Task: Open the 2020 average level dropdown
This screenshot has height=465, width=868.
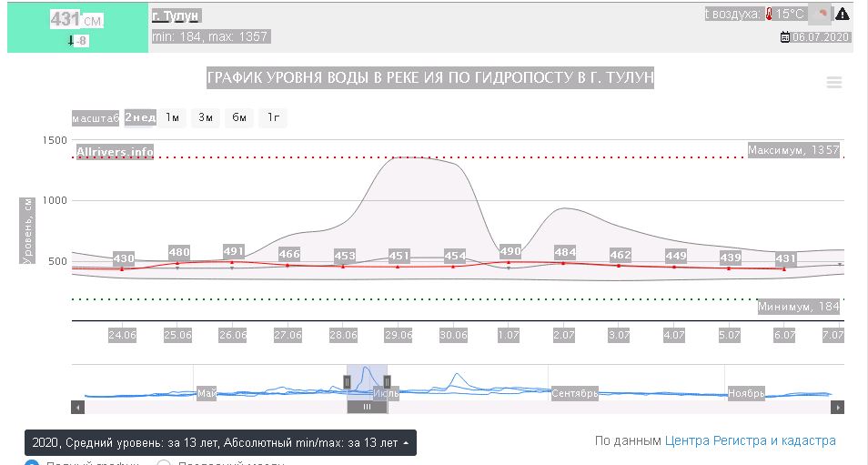Action: (220, 443)
